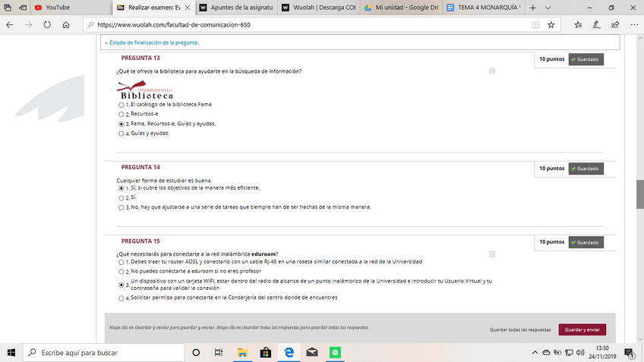Screen dimensions: 644x362
Task: Open network icon in system tray
Action: tap(569, 353)
